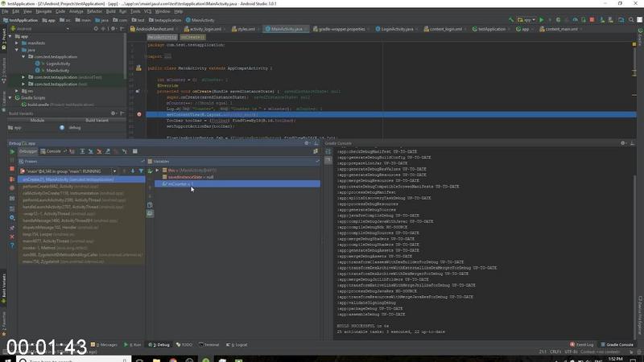Click the Project panel settings gear icon

pos(114,29)
